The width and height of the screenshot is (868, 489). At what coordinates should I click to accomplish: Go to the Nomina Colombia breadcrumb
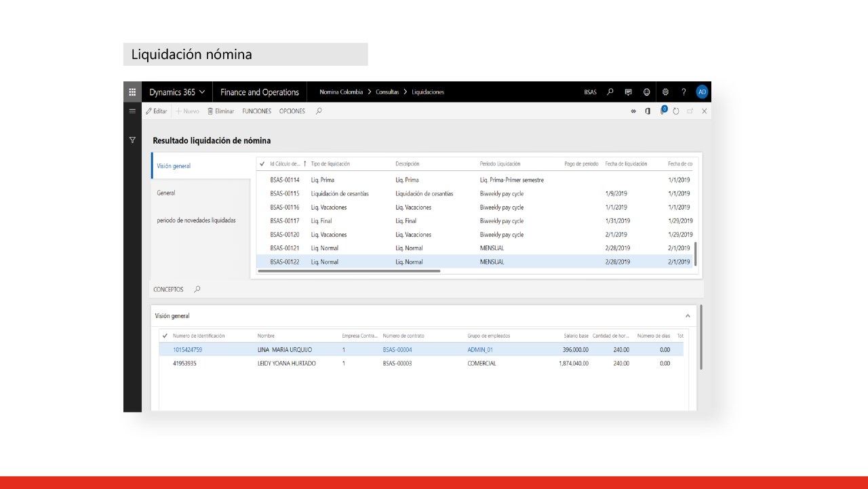341,92
